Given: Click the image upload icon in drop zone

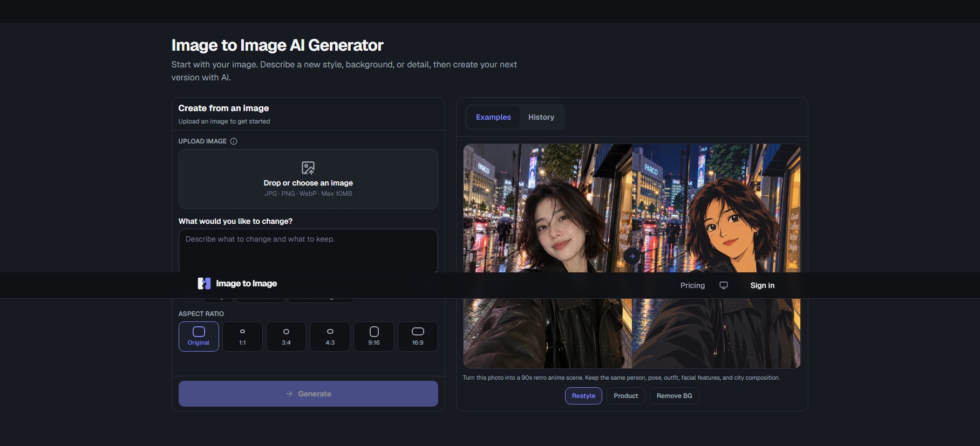Looking at the screenshot, I should point(308,168).
